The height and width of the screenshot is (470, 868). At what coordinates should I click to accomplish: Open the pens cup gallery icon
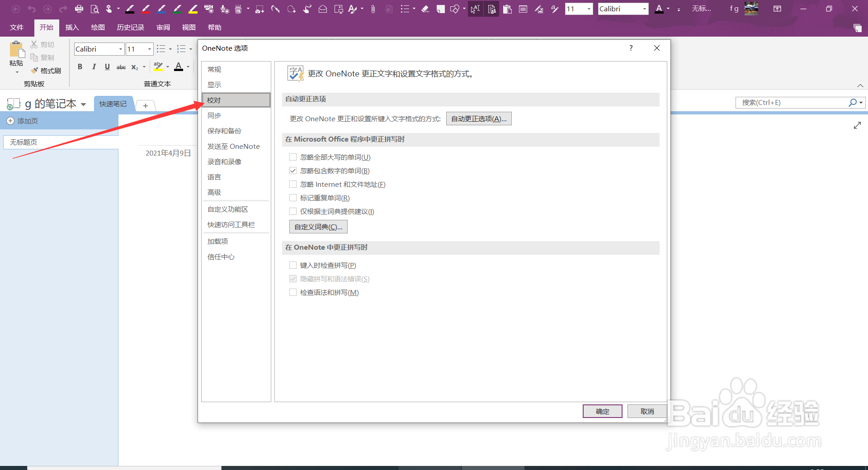point(239,9)
